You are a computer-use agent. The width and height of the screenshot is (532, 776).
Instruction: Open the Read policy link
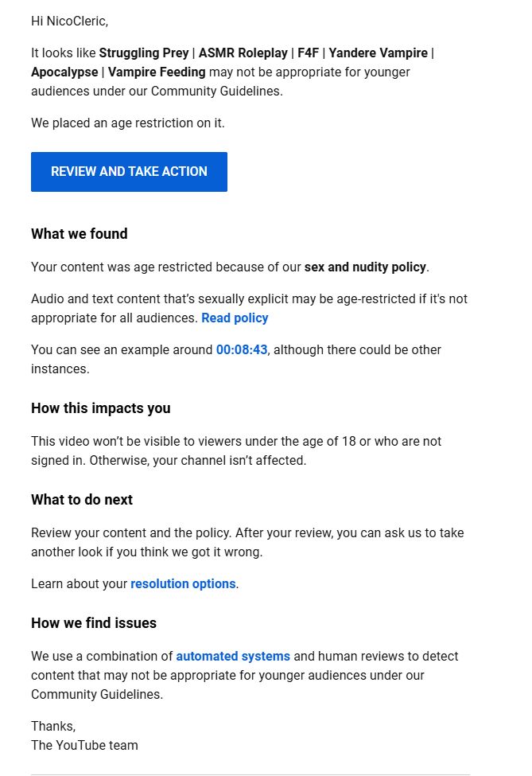pos(235,318)
